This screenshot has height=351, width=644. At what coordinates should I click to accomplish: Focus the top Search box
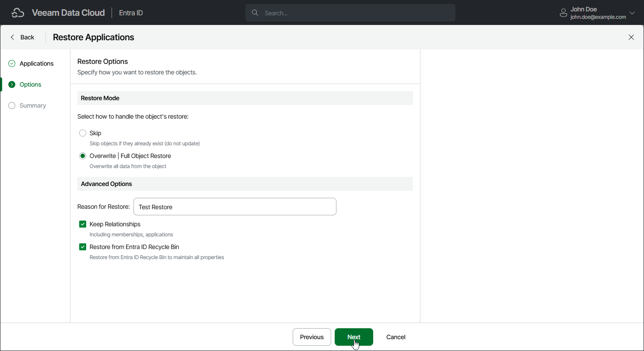350,13
